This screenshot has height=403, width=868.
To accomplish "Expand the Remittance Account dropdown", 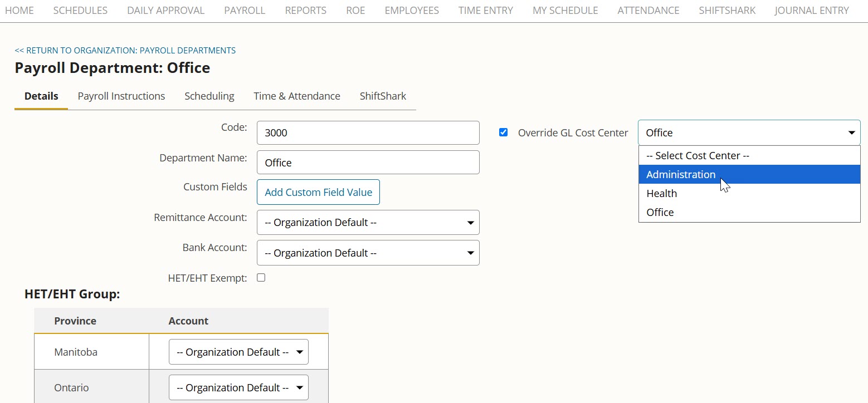I will pos(368,222).
